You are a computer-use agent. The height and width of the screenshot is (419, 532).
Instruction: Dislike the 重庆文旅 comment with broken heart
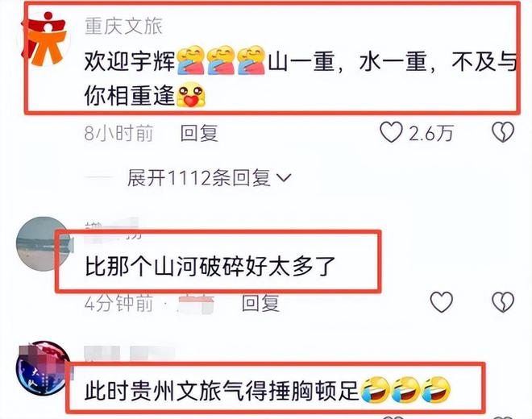(503, 132)
